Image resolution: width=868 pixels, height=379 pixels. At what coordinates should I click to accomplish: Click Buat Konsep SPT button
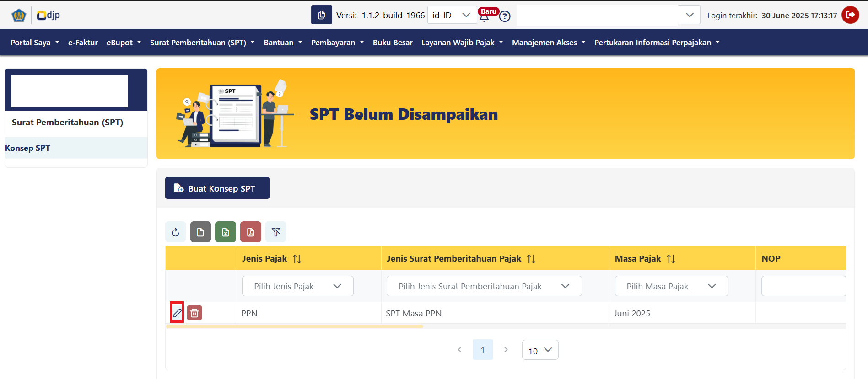(217, 188)
